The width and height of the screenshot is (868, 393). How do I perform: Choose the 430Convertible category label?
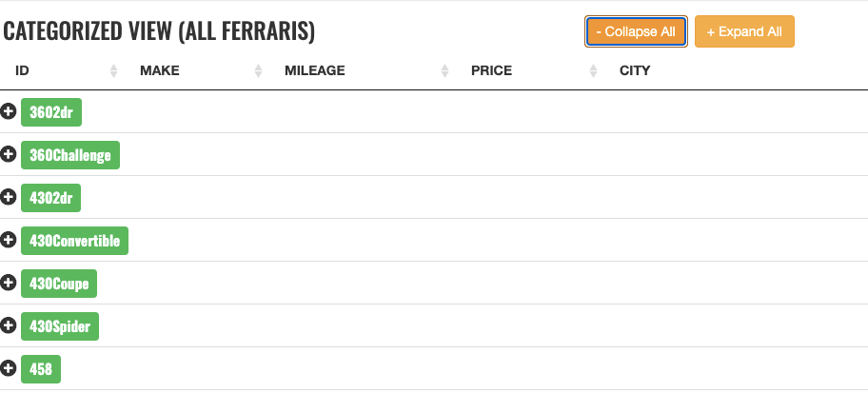(74, 241)
